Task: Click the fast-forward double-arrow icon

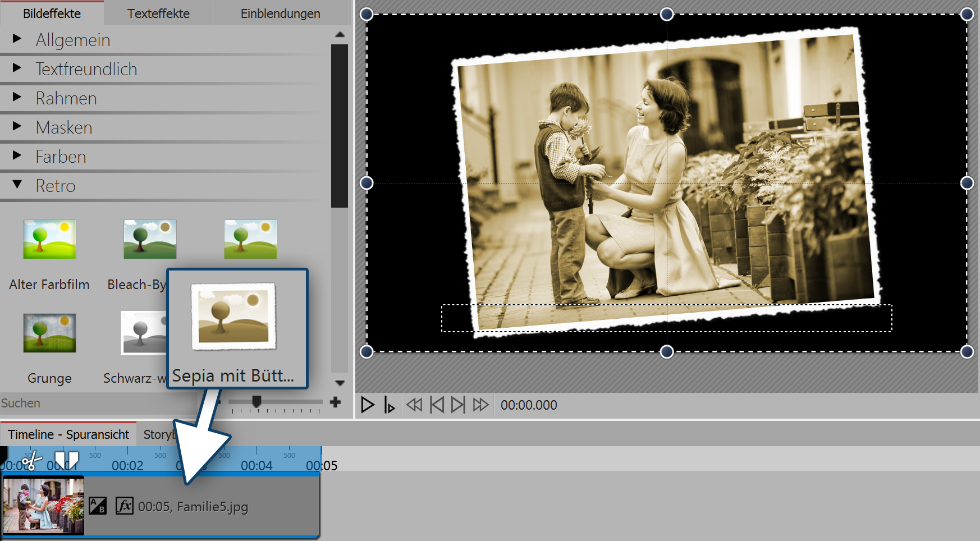Action: pos(480,405)
